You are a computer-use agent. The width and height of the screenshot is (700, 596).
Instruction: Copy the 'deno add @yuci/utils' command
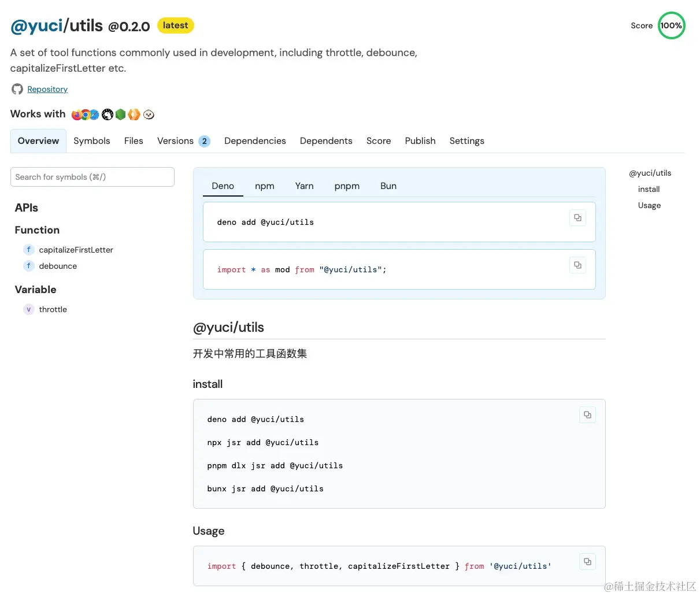point(577,218)
